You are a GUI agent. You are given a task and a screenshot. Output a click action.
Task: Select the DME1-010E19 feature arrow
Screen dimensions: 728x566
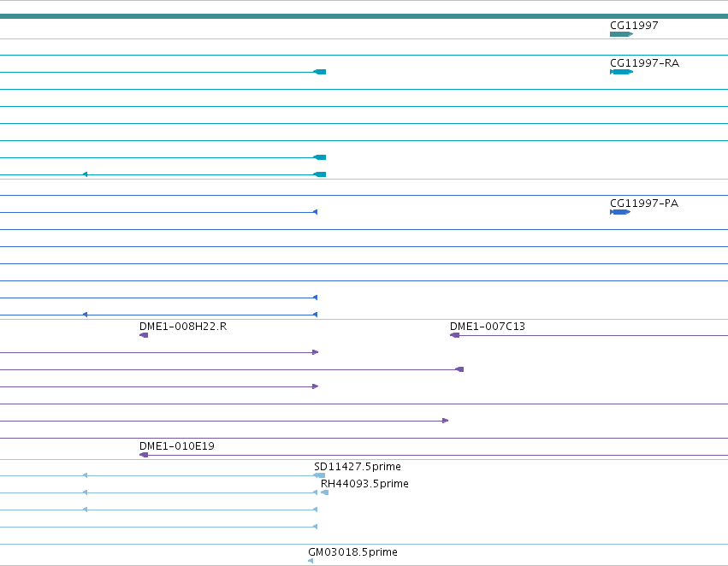point(144,455)
